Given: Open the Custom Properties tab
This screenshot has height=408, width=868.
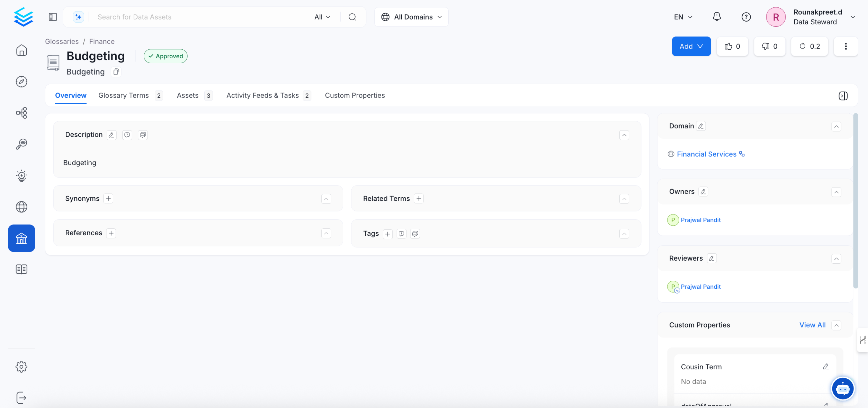Looking at the screenshot, I should [355, 96].
